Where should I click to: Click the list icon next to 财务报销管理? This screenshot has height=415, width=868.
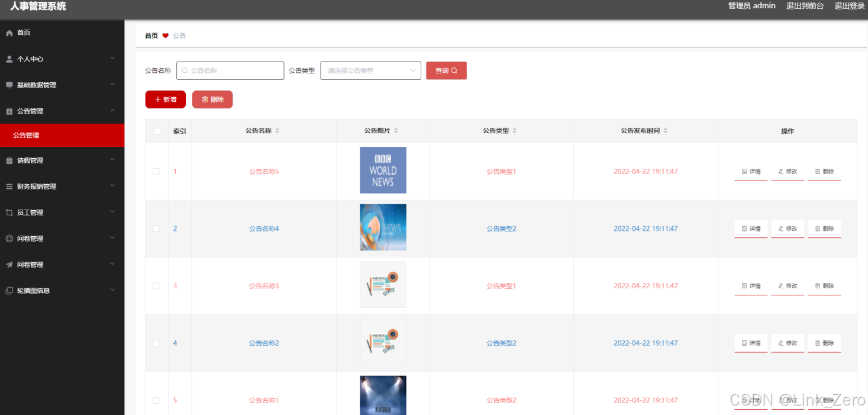point(9,186)
